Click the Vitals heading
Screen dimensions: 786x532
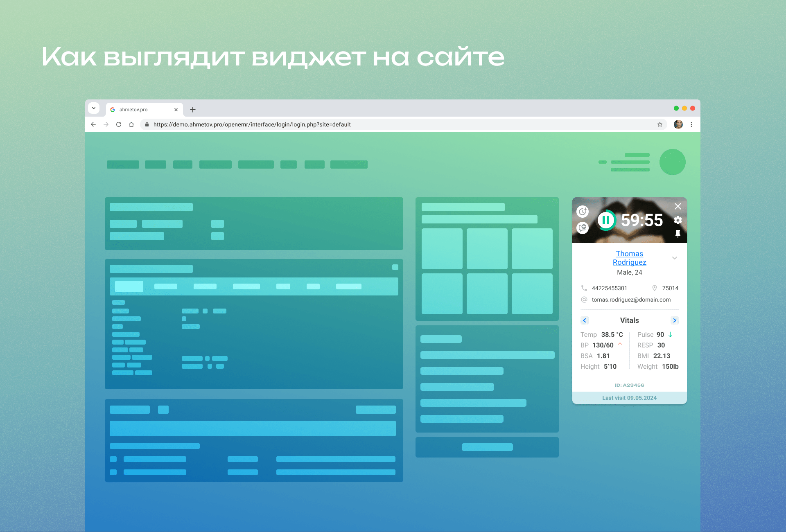[x=630, y=320]
